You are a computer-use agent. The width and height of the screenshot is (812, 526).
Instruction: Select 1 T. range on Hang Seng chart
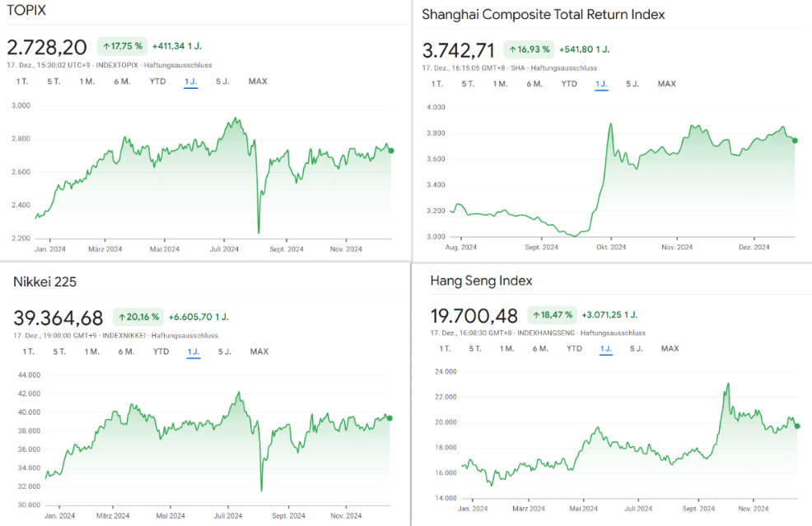click(445, 348)
